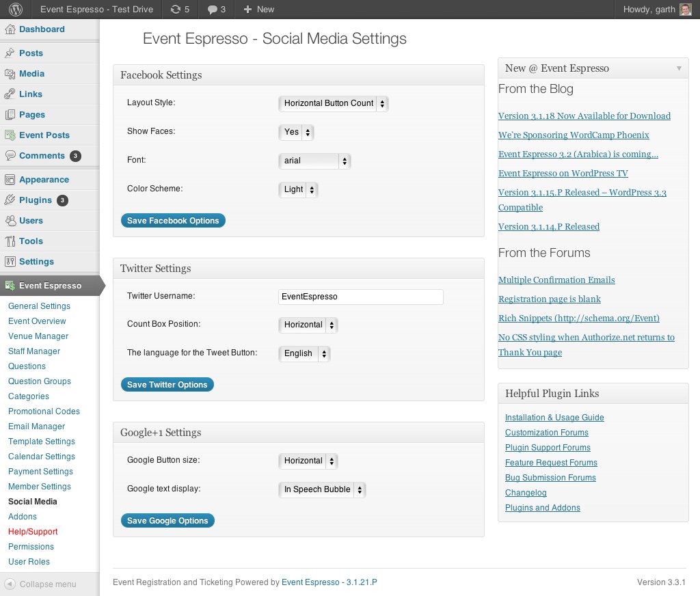This screenshot has width=700, height=596.
Task: Open the Show Faces dropdown
Action: [x=296, y=132]
